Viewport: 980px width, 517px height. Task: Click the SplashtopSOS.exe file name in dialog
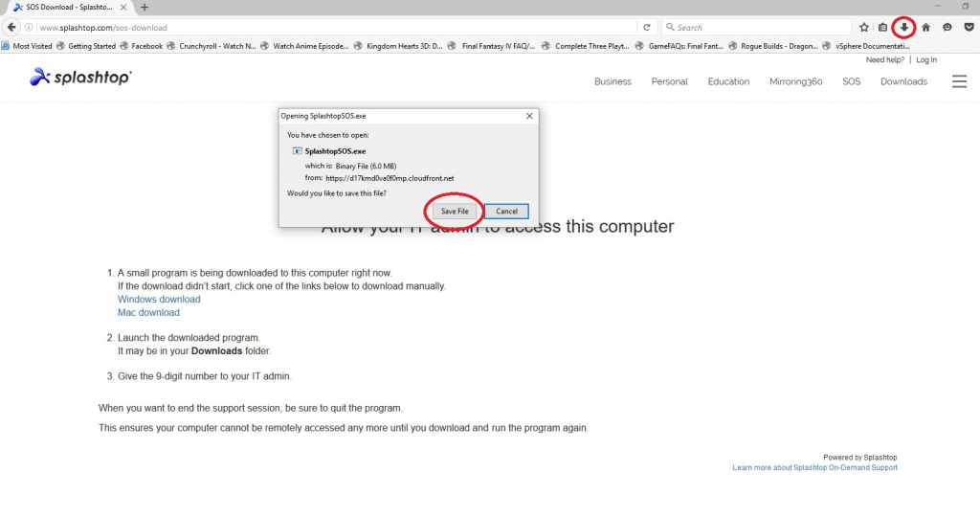(x=335, y=151)
